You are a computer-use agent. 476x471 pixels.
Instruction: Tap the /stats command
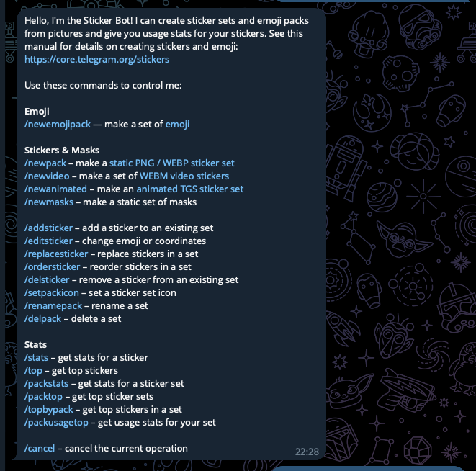click(36, 358)
